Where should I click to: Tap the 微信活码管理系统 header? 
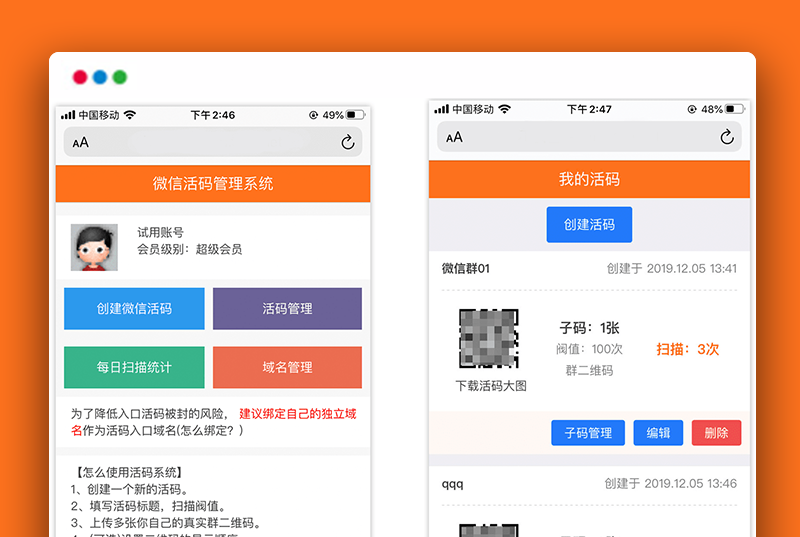click(213, 184)
